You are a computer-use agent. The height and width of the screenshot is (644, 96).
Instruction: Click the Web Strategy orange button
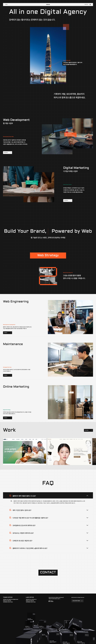[x=48, y=255]
